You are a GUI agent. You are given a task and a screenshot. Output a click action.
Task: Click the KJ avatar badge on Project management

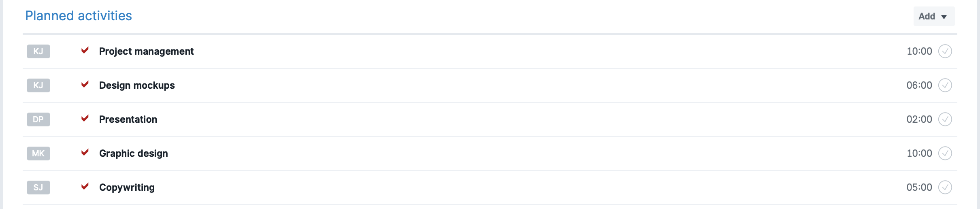[38, 51]
